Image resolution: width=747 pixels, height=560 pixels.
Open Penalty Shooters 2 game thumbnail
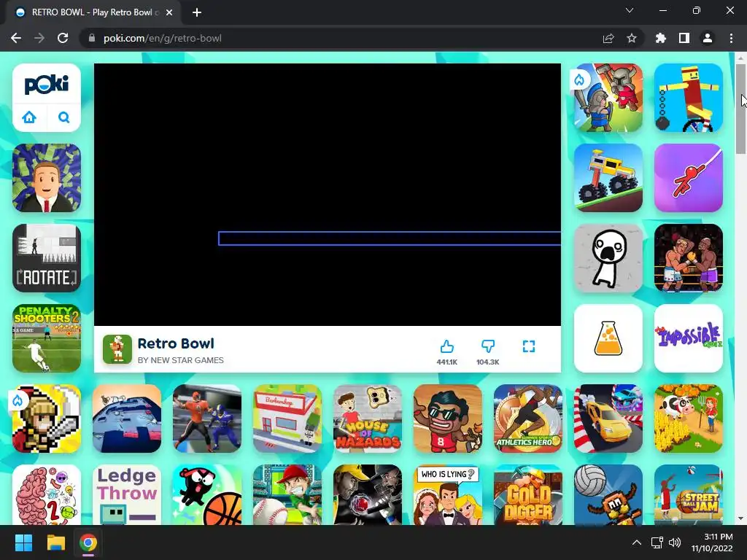pos(47,338)
